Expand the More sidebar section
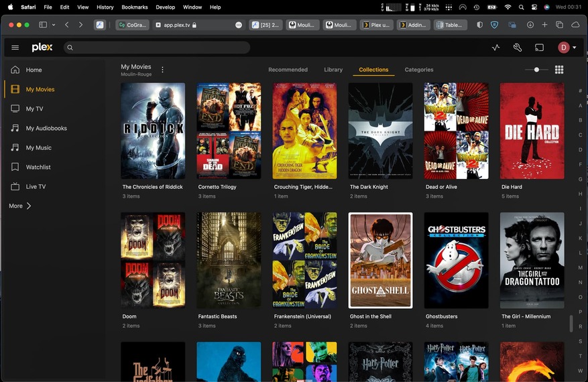 (x=20, y=206)
